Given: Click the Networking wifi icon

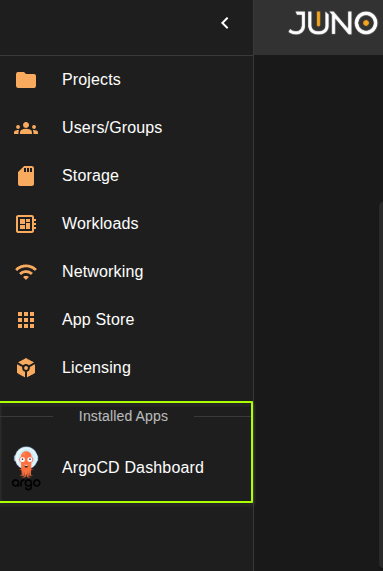Looking at the screenshot, I should tap(26, 272).
